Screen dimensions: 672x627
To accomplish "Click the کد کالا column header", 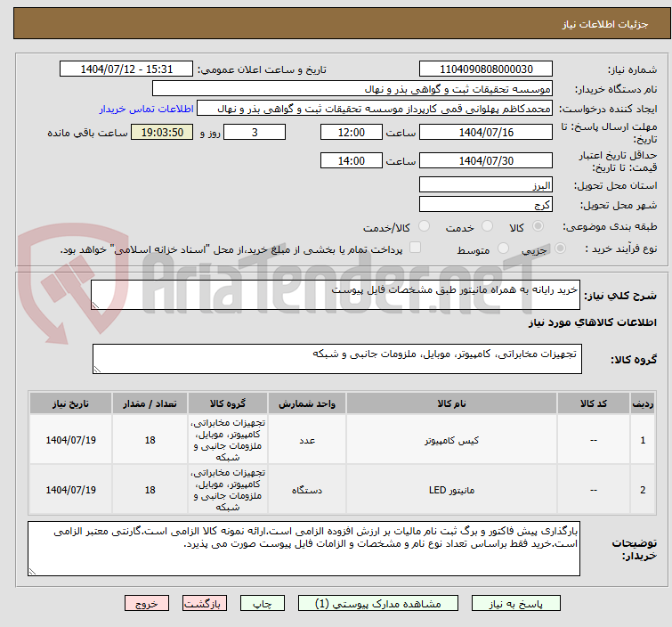I will point(593,403).
